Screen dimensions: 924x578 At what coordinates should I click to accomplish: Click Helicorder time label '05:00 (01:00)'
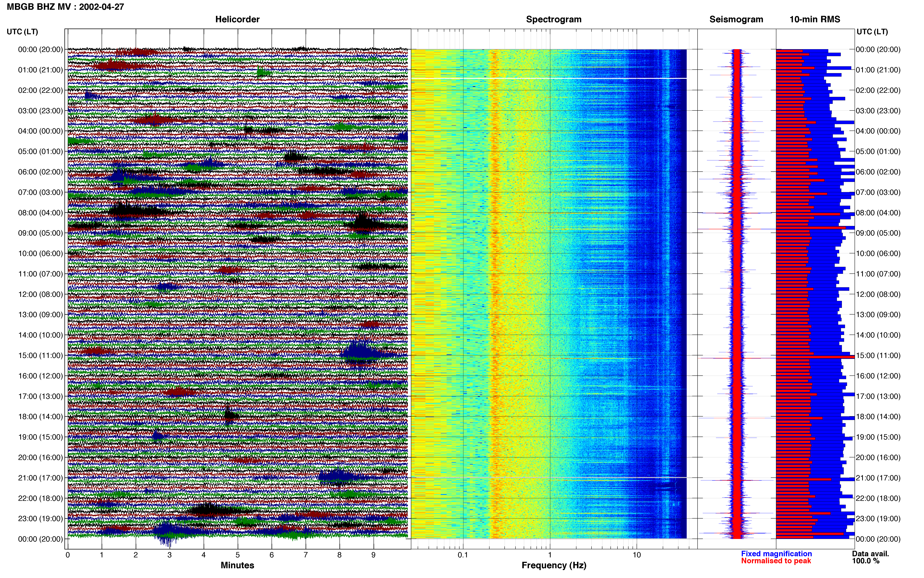[41, 151]
